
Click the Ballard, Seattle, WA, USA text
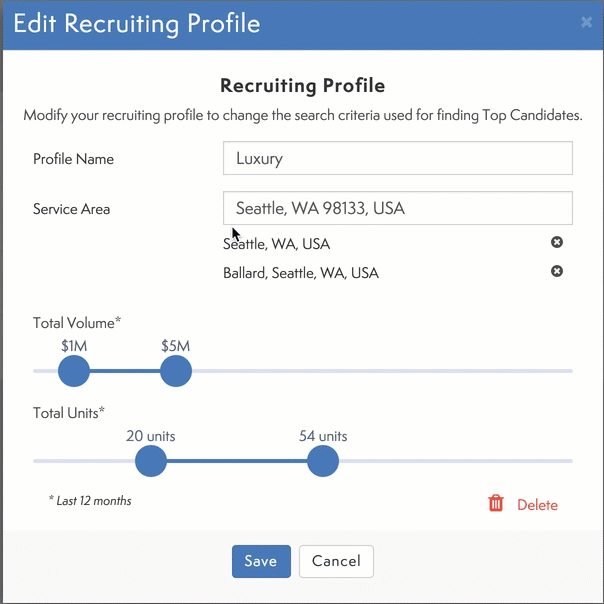pos(301,273)
